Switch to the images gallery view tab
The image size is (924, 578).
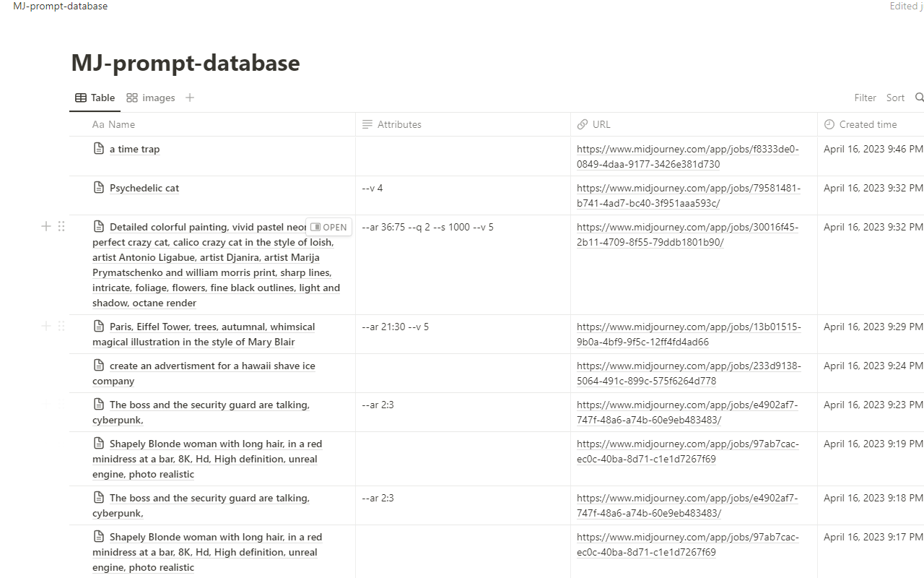tap(151, 98)
